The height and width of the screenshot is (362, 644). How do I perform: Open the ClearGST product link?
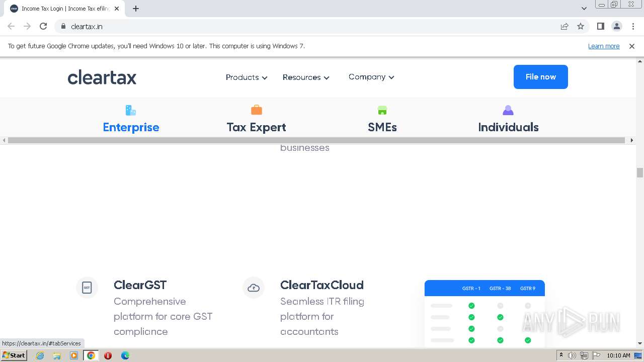point(140,285)
